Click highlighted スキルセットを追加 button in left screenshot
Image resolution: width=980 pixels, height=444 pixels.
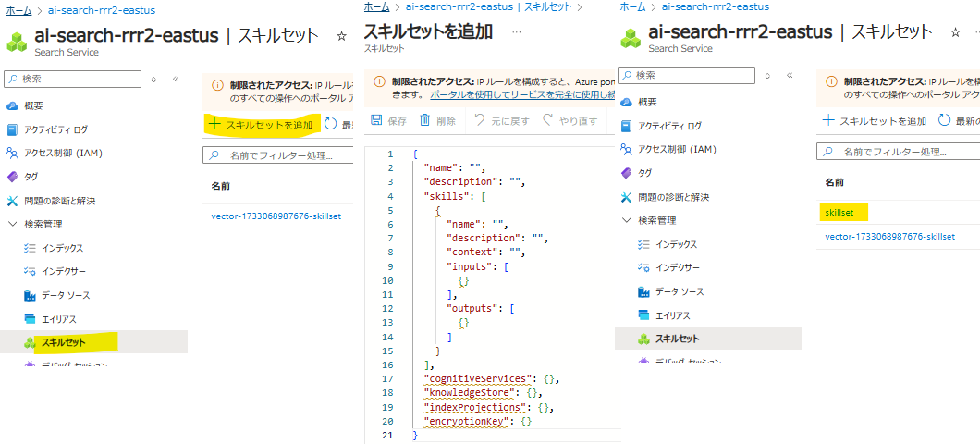263,125
